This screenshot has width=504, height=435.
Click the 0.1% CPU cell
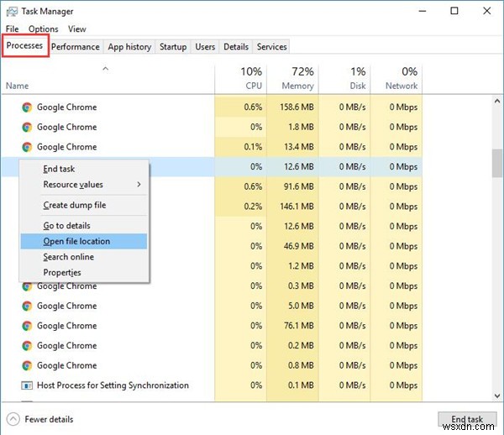coord(240,147)
